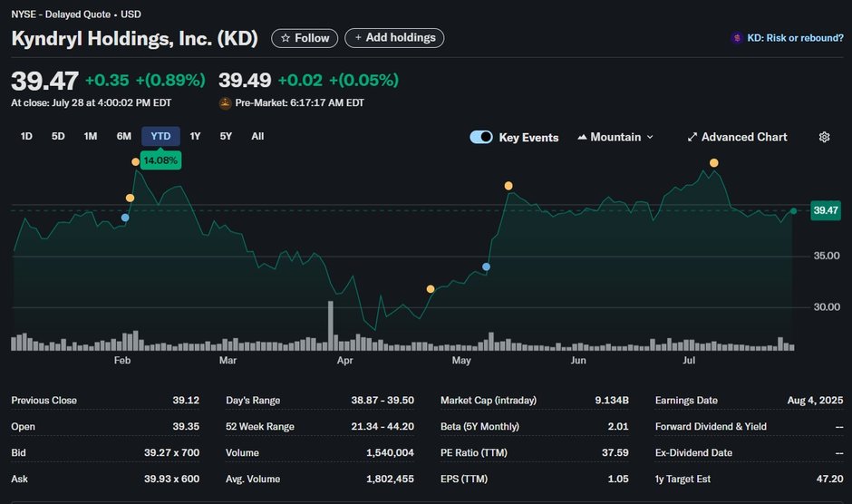Show the All time range

(257, 137)
